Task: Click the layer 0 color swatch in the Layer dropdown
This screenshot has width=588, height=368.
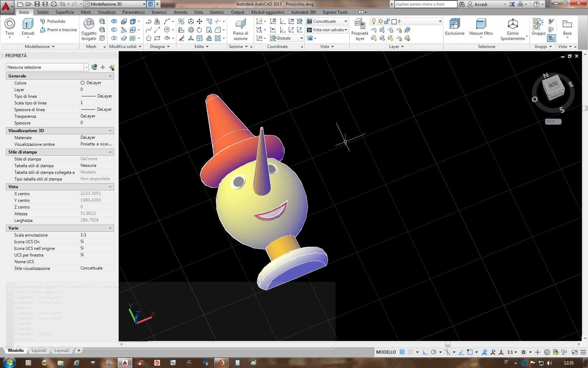Action: tap(394, 21)
